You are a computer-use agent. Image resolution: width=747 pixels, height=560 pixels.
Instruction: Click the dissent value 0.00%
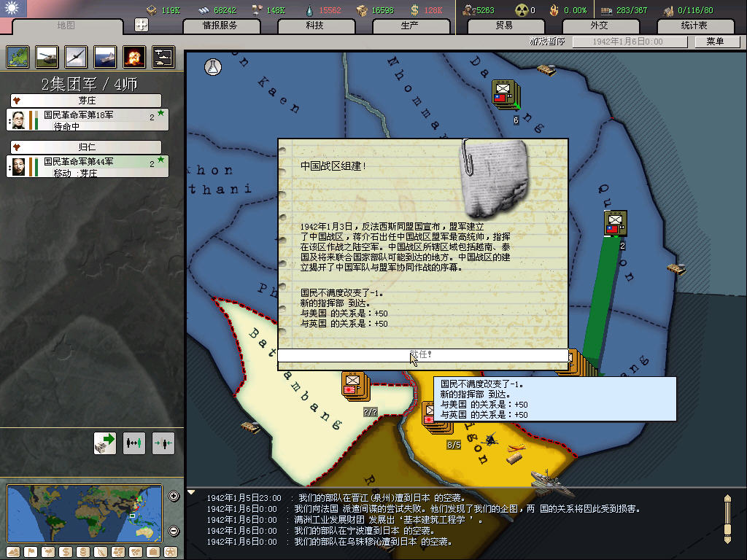pos(576,10)
